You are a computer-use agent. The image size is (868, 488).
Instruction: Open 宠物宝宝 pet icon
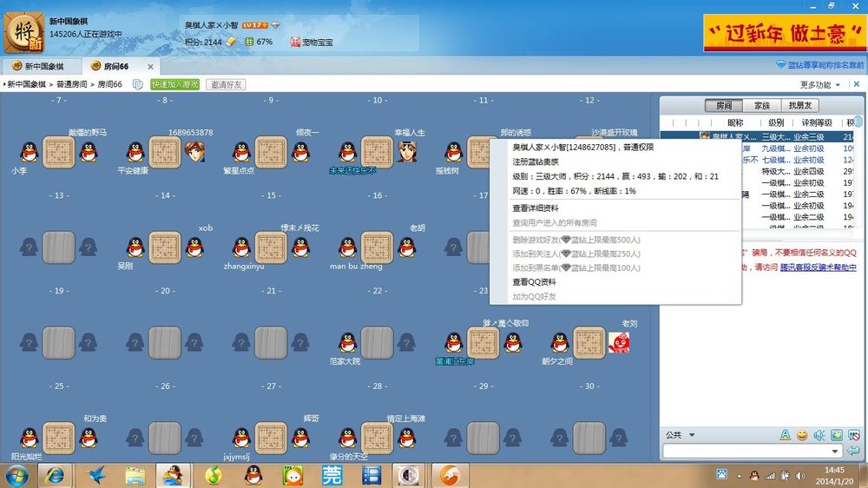click(x=296, y=42)
